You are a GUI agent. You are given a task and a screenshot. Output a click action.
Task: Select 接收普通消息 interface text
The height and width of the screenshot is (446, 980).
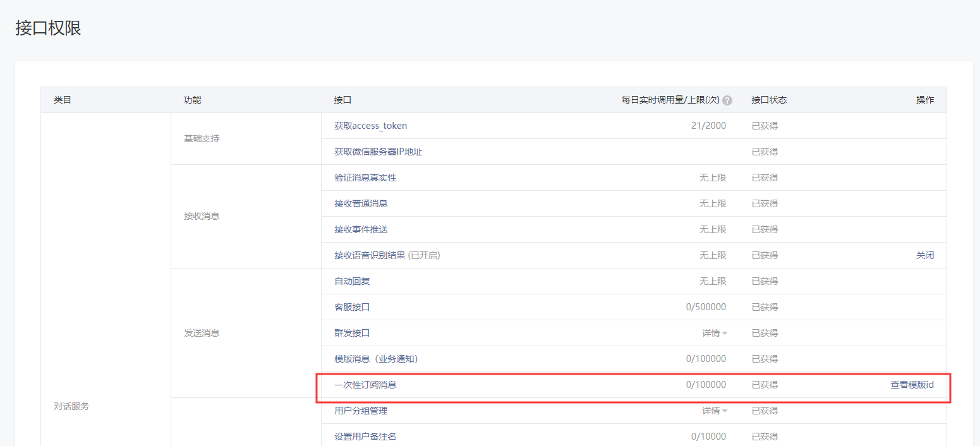click(x=361, y=203)
